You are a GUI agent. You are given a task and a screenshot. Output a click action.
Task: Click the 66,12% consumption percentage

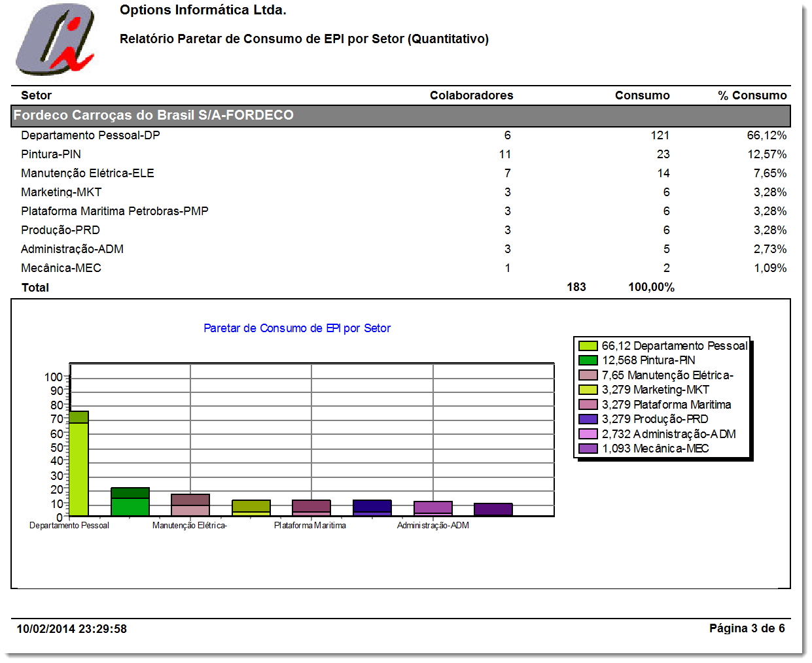click(x=767, y=135)
